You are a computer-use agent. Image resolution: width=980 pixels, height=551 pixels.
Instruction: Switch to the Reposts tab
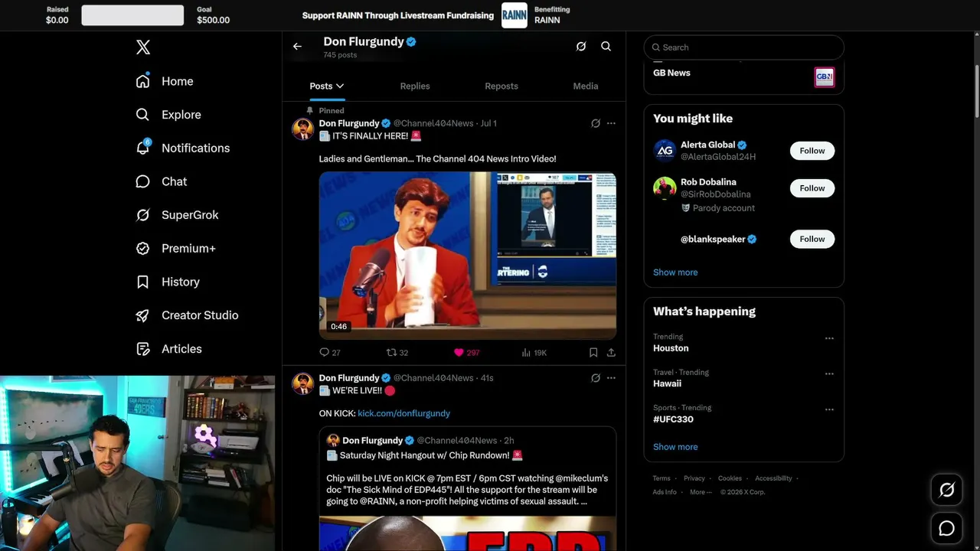click(x=501, y=86)
